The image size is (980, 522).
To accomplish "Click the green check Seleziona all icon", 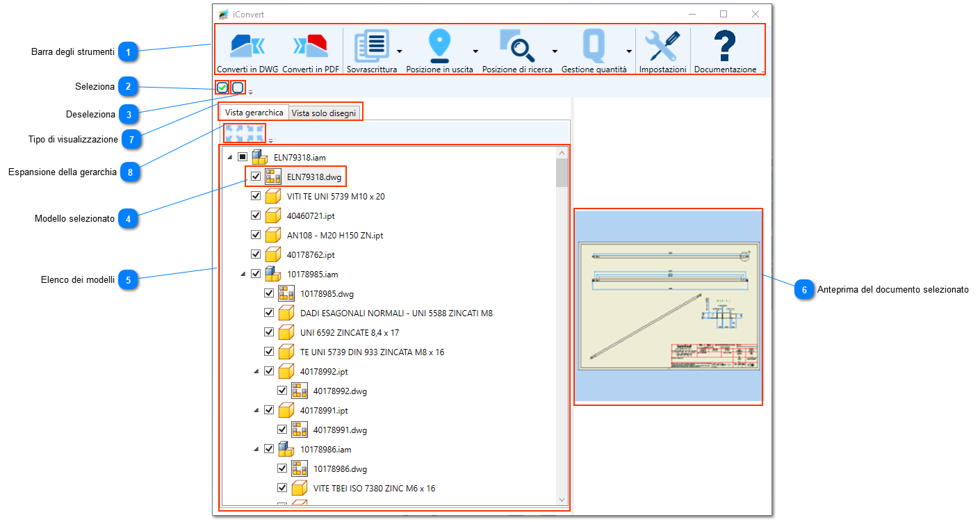I will tap(222, 88).
